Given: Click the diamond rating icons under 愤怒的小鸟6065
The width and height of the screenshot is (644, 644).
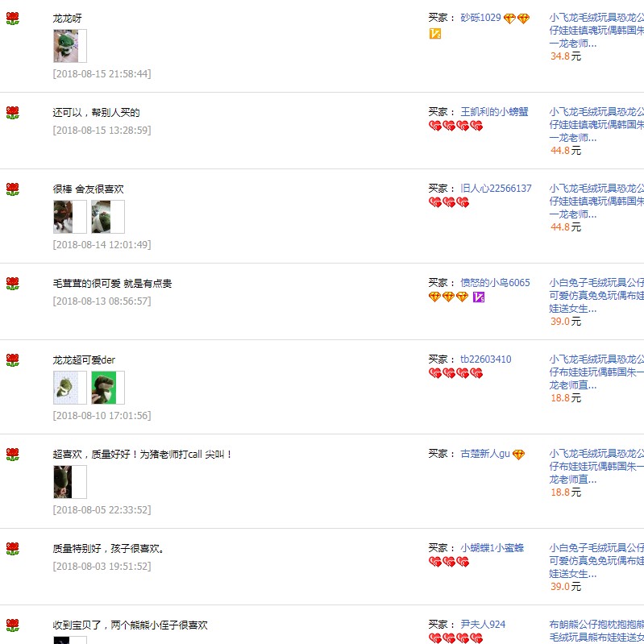Looking at the screenshot, I should [448, 297].
